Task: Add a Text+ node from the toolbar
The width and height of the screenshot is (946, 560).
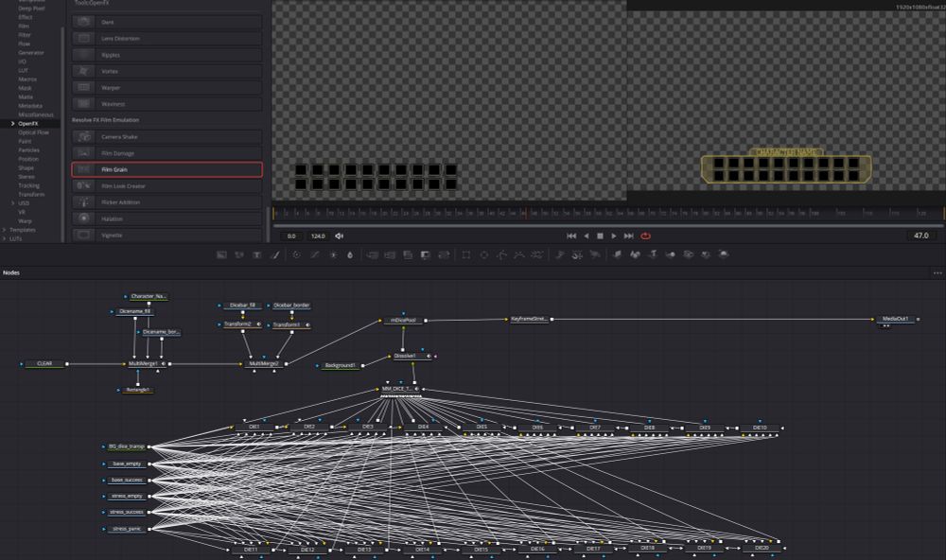Action: [257, 254]
